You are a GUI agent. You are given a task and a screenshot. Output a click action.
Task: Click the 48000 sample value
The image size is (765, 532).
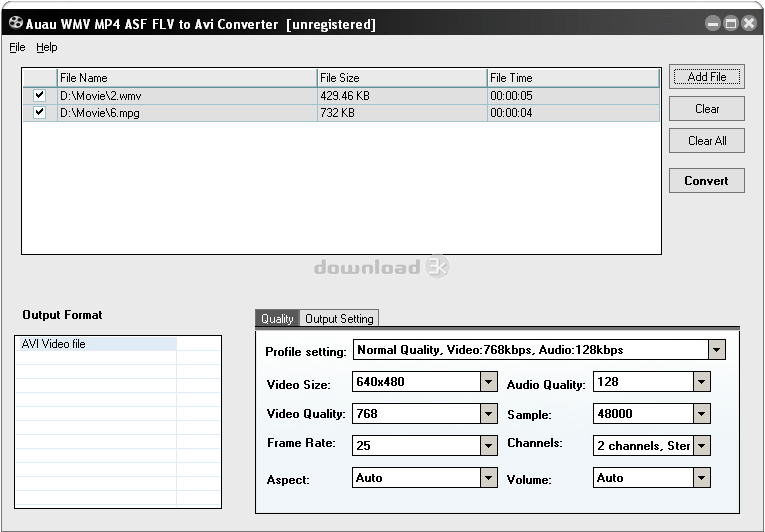pos(615,414)
